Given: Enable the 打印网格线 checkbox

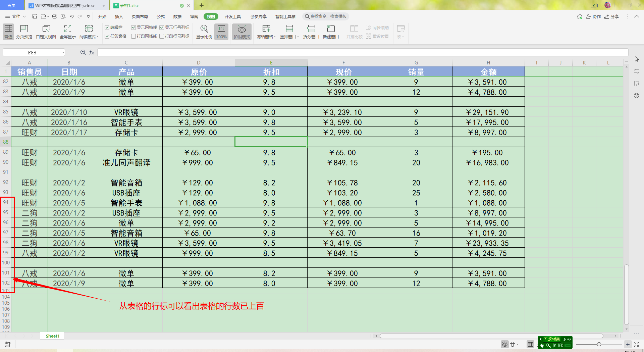Looking at the screenshot, I should point(133,36).
